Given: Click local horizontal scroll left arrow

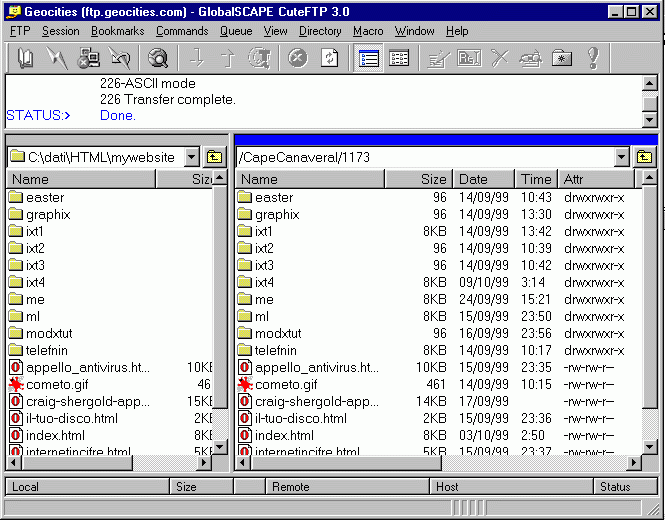Looking at the screenshot, I should 14,462.
